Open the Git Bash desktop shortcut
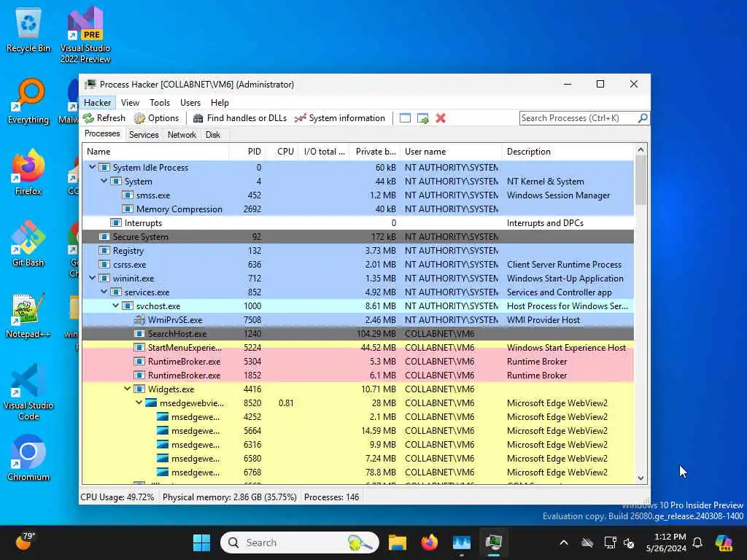 (28, 244)
